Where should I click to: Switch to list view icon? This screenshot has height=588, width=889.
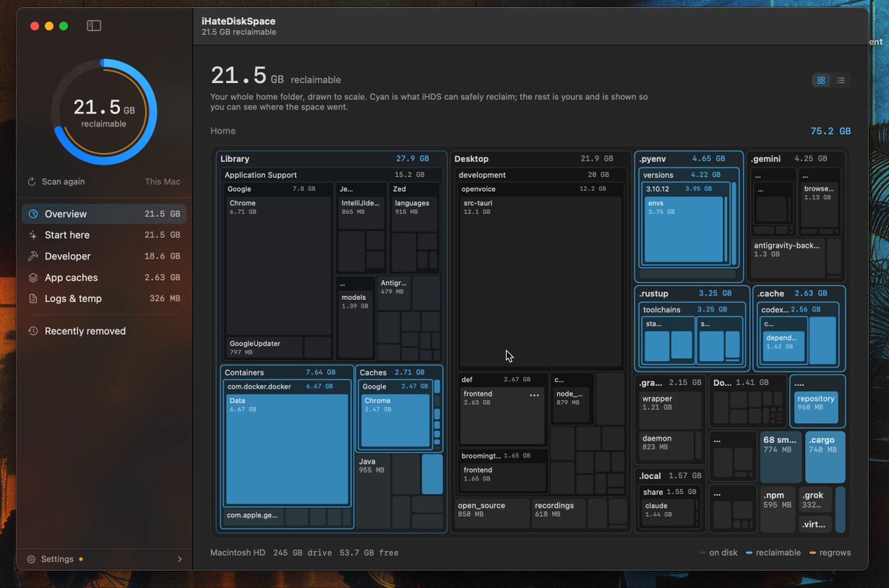841,80
